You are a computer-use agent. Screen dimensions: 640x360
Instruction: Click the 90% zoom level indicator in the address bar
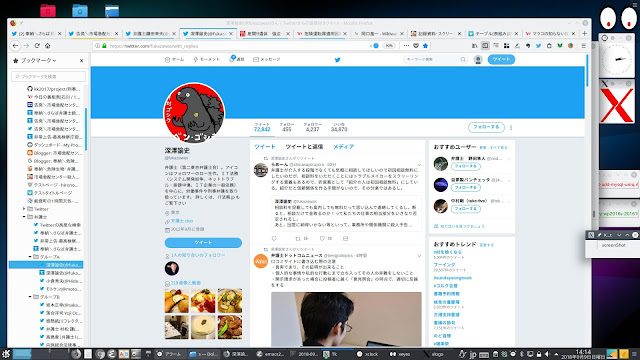pyautogui.click(x=389, y=46)
